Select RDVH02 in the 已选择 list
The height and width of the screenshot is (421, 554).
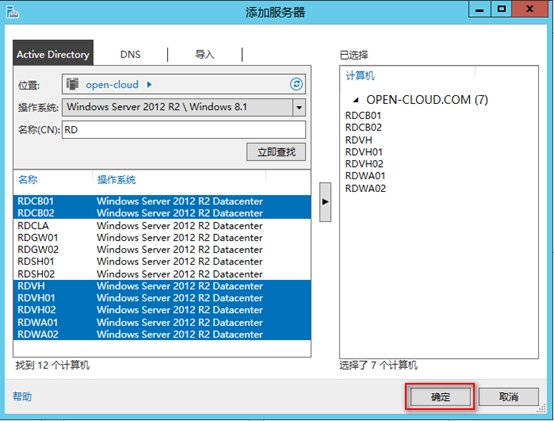click(364, 164)
